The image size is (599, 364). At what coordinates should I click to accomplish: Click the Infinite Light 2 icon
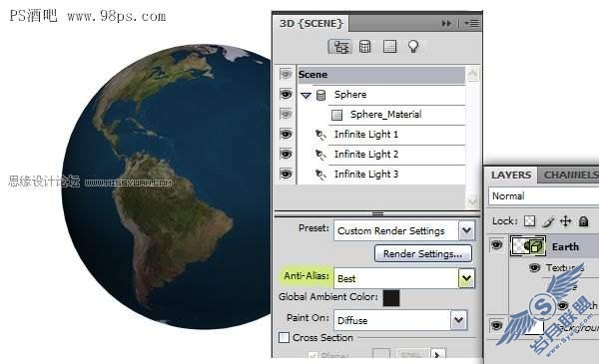(320, 155)
